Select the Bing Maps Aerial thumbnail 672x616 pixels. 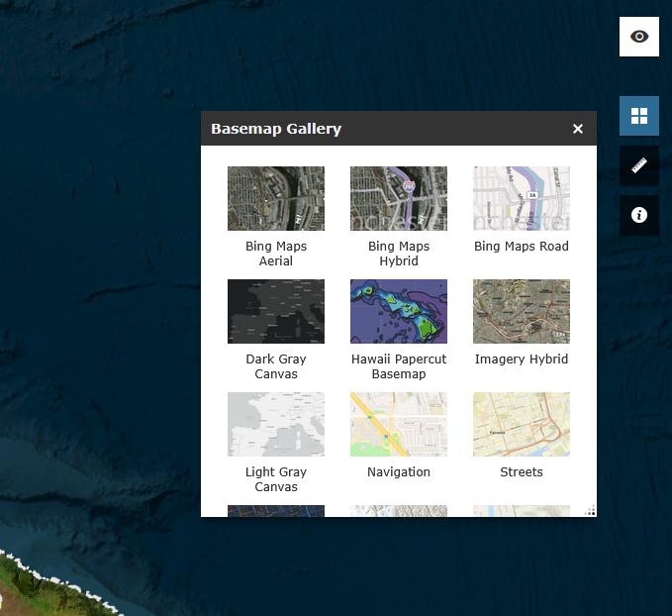(x=276, y=198)
